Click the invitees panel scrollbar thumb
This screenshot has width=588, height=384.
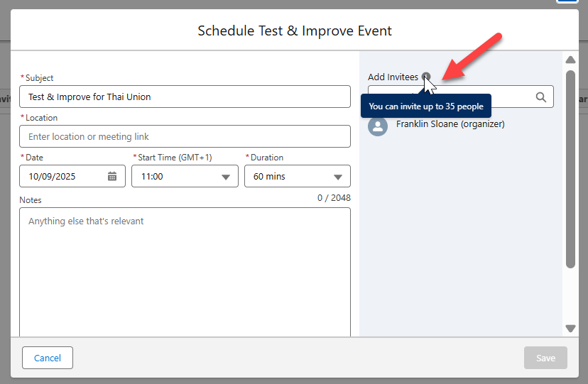click(570, 169)
